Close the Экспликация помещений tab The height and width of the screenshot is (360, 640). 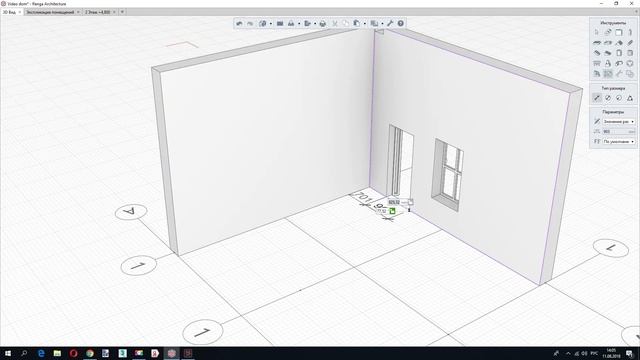click(78, 12)
